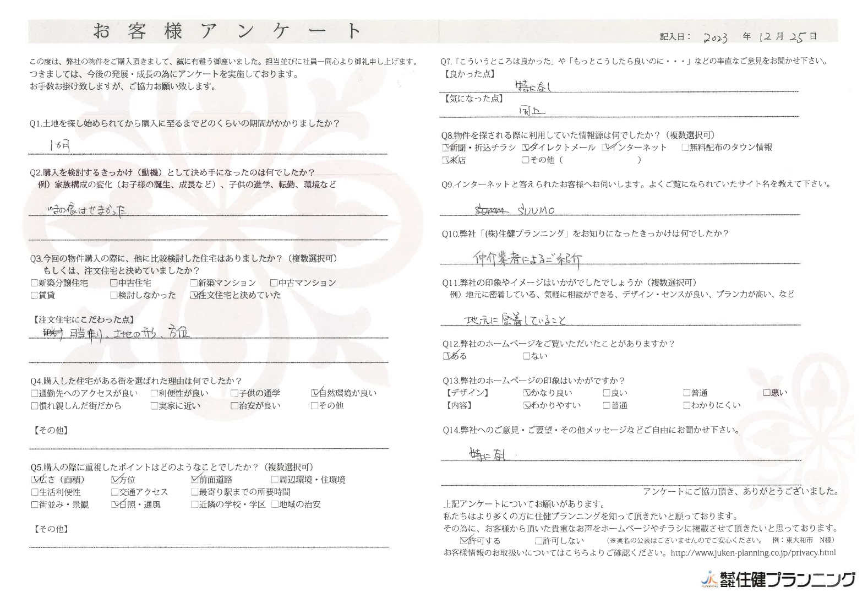This screenshot has width=868, height=608.
Task: Toggle the 前面道路 checkbox
Action: [195, 480]
